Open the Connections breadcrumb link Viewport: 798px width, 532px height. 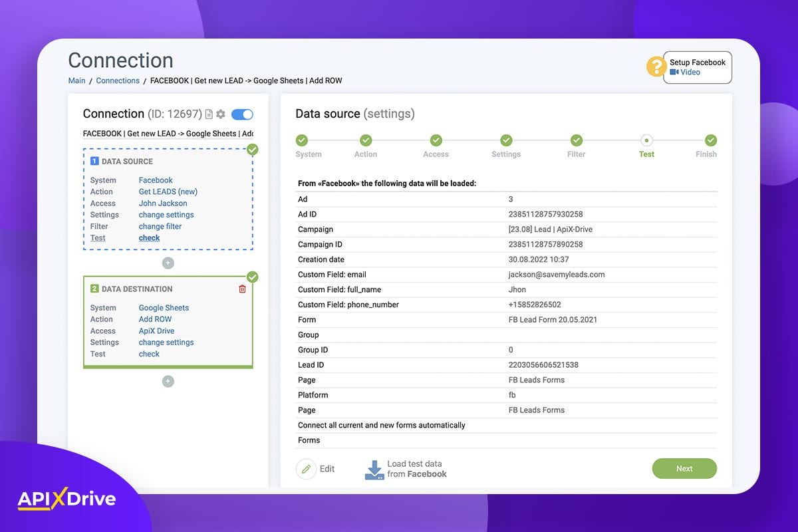(118, 80)
